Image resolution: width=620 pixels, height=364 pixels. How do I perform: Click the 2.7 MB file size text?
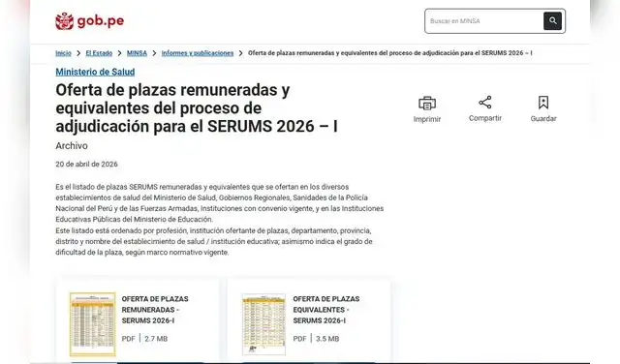(156, 339)
